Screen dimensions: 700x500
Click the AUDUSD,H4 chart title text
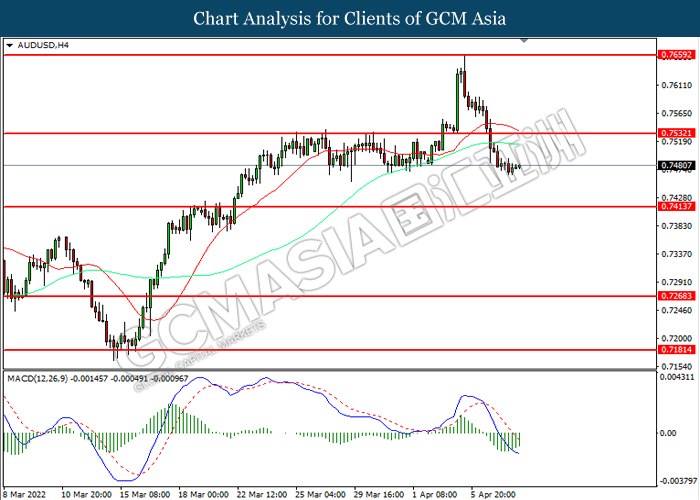coord(43,45)
